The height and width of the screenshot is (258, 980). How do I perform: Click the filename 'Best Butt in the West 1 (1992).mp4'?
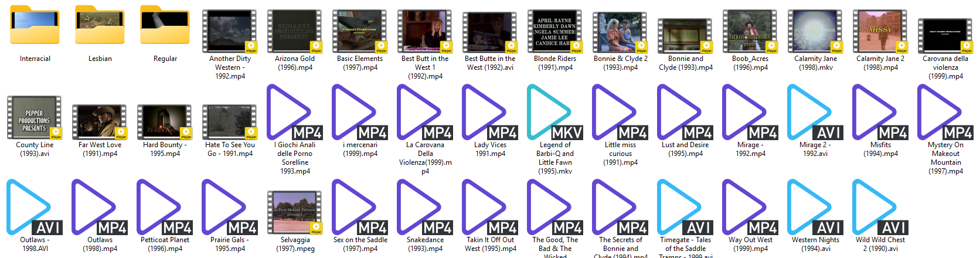tap(425, 67)
